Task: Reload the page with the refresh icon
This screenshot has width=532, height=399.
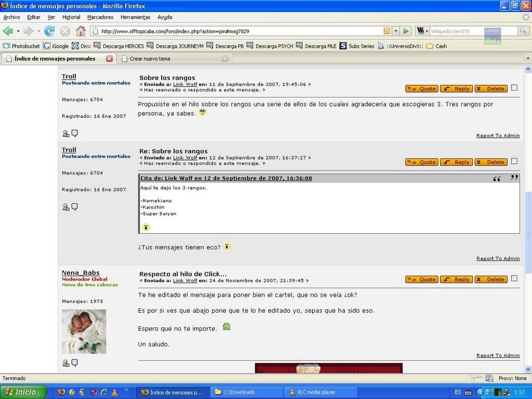Action: 49,31
